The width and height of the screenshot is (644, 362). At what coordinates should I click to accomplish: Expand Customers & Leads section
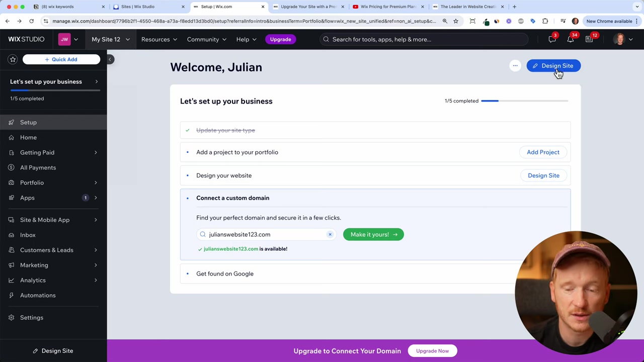[x=53, y=250]
